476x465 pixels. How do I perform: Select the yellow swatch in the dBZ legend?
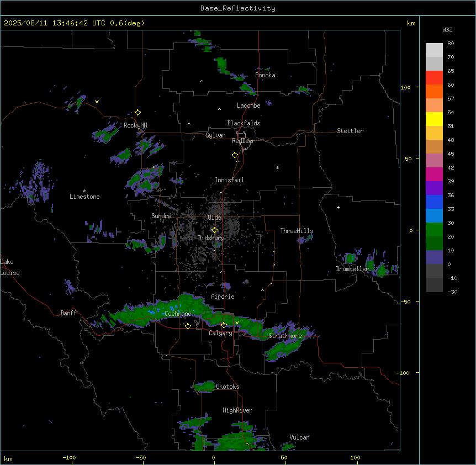pyautogui.click(x=434, y=119)
